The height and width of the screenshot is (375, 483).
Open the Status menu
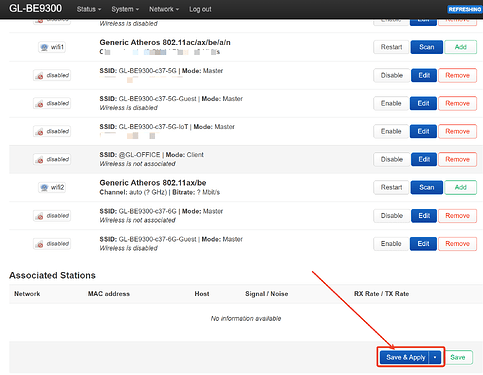coord(89,9)
